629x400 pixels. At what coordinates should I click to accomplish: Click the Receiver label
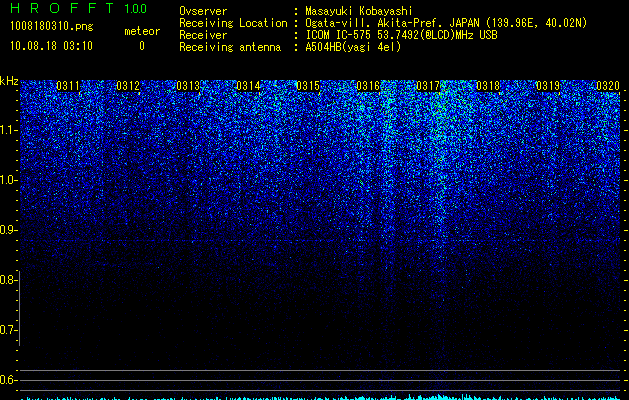203,35
